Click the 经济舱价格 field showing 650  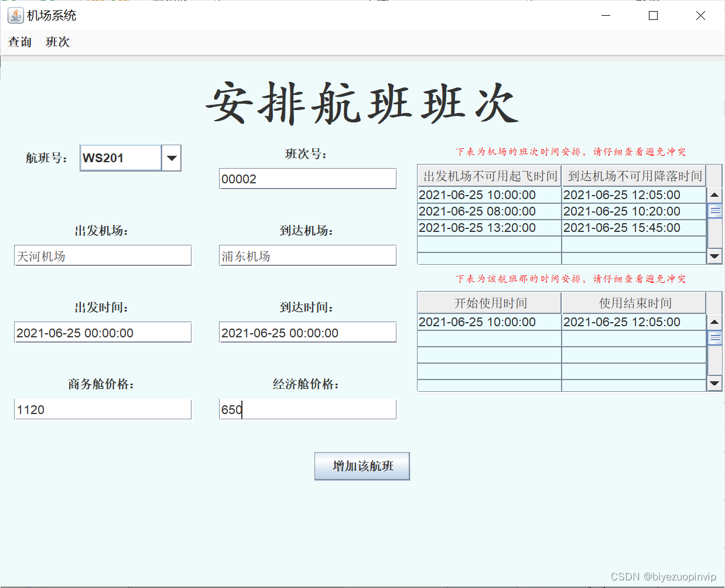[307, 409]
